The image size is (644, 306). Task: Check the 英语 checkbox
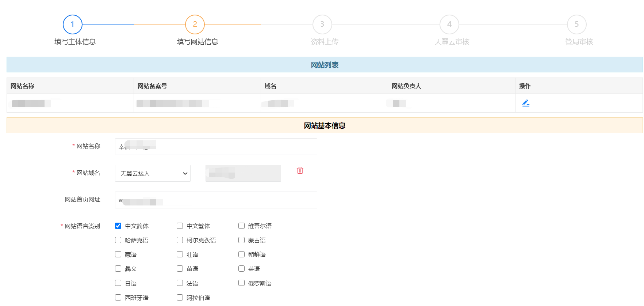pos(241,269)
